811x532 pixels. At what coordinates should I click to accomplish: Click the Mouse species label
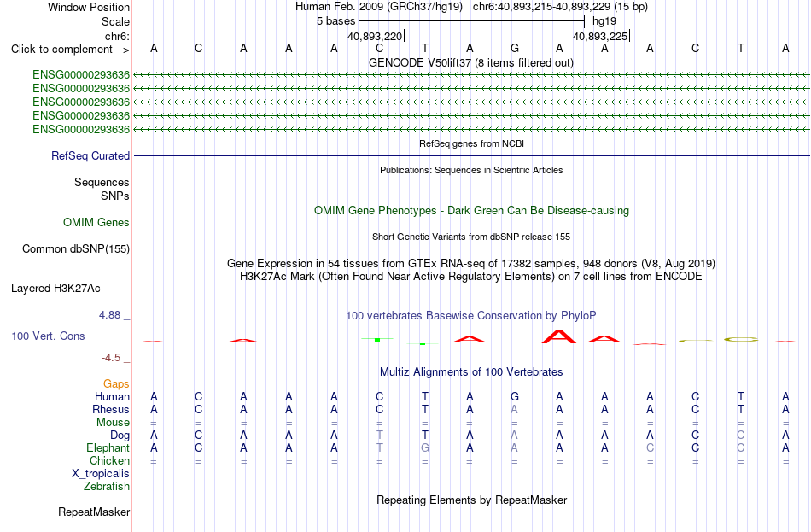[113, 423]
